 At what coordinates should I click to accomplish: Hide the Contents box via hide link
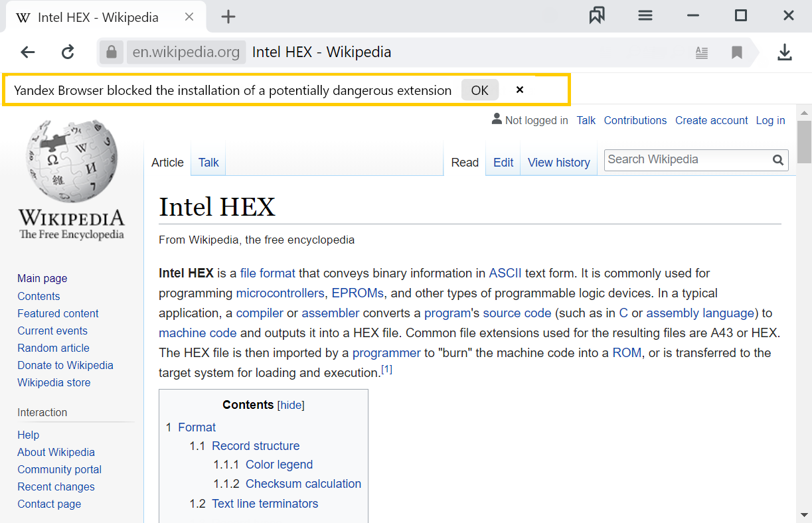291,406
